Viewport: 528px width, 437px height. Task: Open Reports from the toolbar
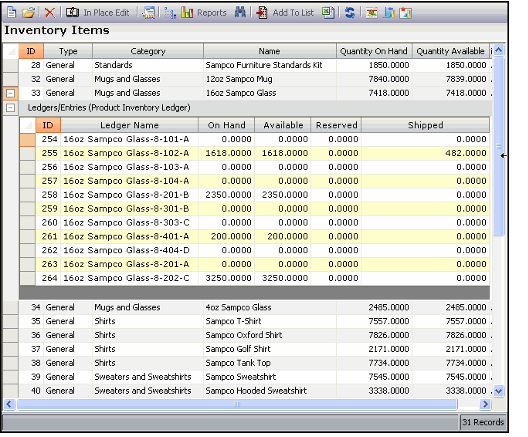pos(204,13)
